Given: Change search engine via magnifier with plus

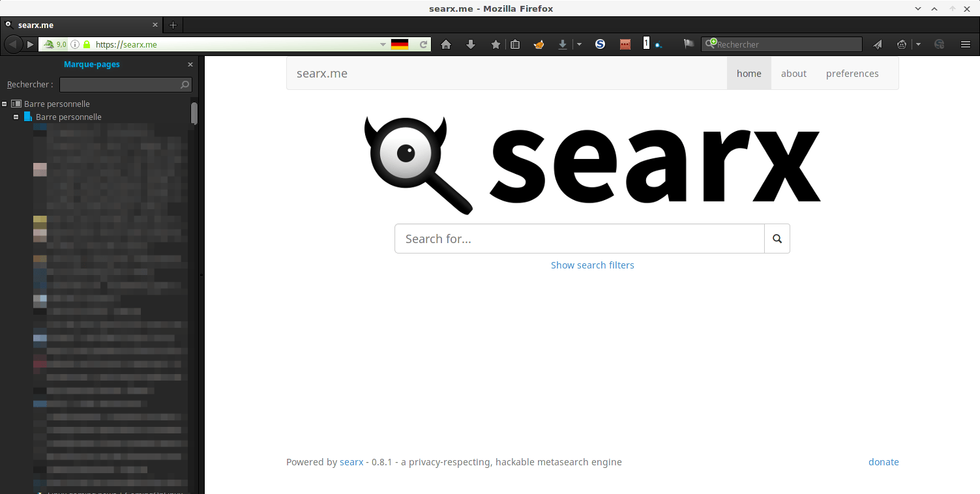Looking at the screenshot, I should click(x=711, y=44).
